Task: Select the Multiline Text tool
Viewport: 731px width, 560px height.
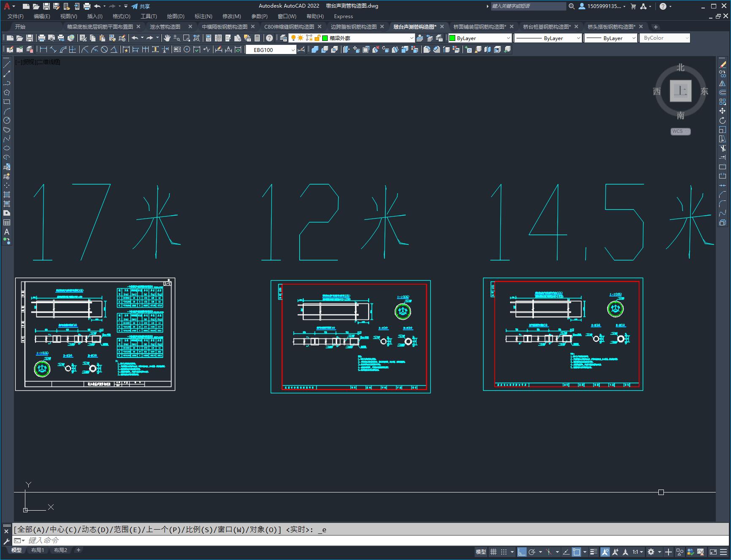Action: point(7,232)
